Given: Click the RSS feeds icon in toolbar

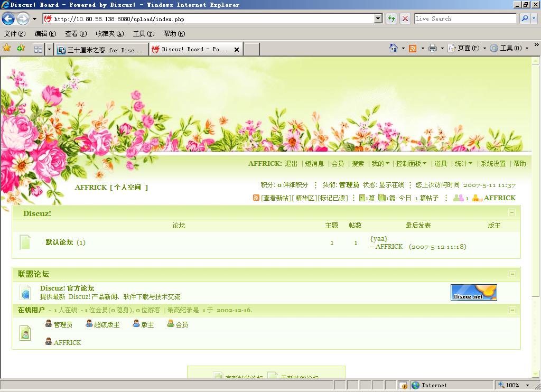Looking at the screenshot, I should 412,48.
